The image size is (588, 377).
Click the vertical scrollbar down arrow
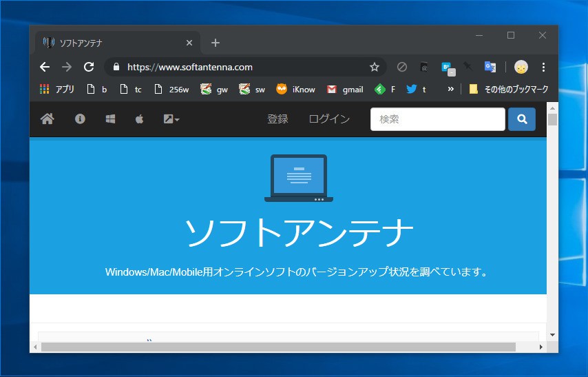(552, 334)
